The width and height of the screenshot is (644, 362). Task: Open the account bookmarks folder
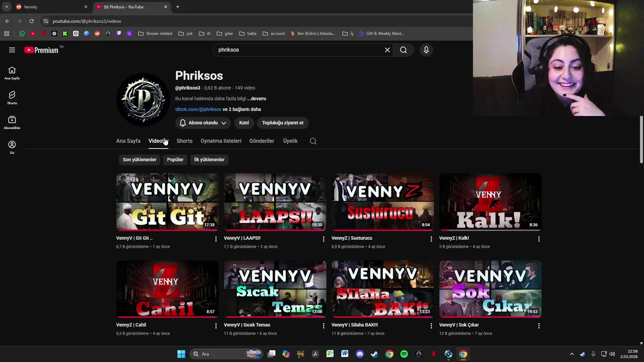pyautogui.click(x=274, y=34)
